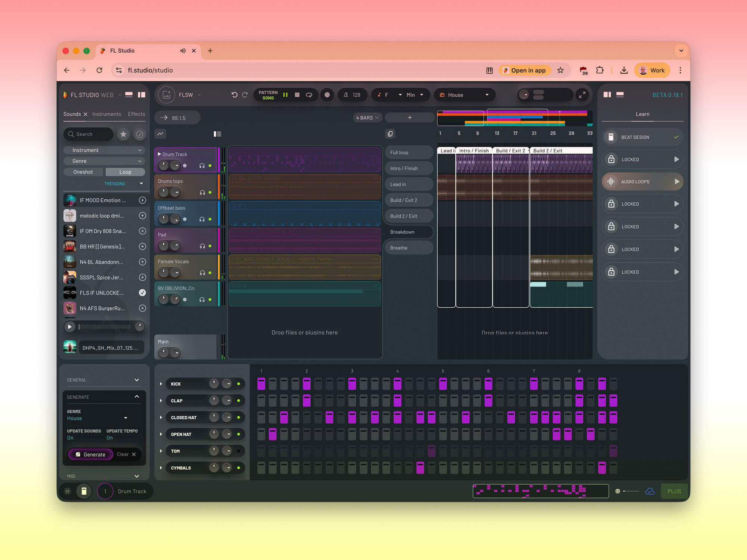Click the duplicate clips icon above the arrangement
The width and height of the screenshot is (747, 560).
tap(390, 134)
